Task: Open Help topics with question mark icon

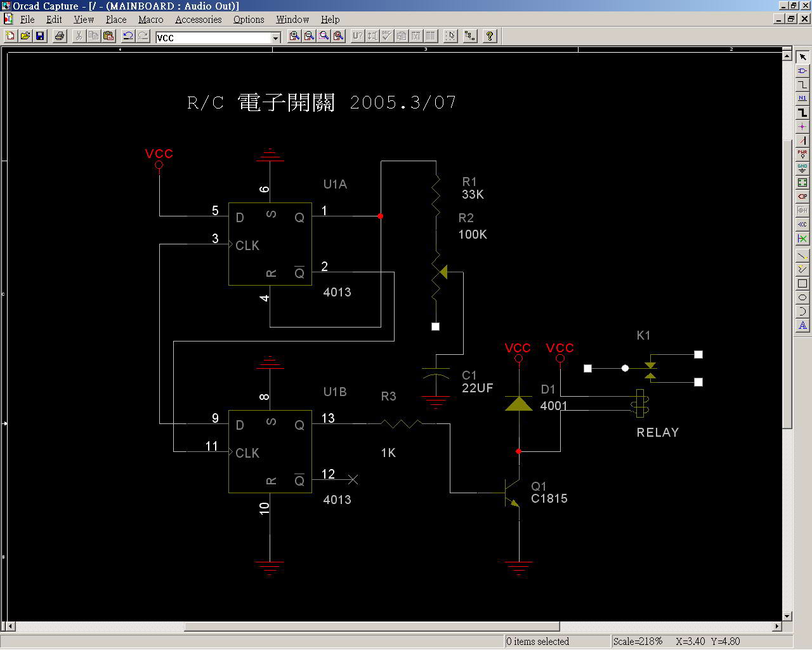Action: click(490, 36)
